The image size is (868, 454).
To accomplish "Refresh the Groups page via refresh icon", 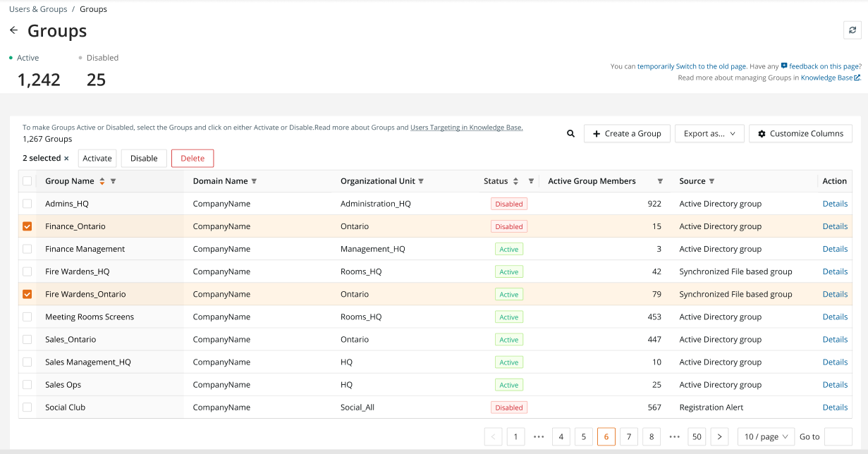I will (x=852, y=30).
